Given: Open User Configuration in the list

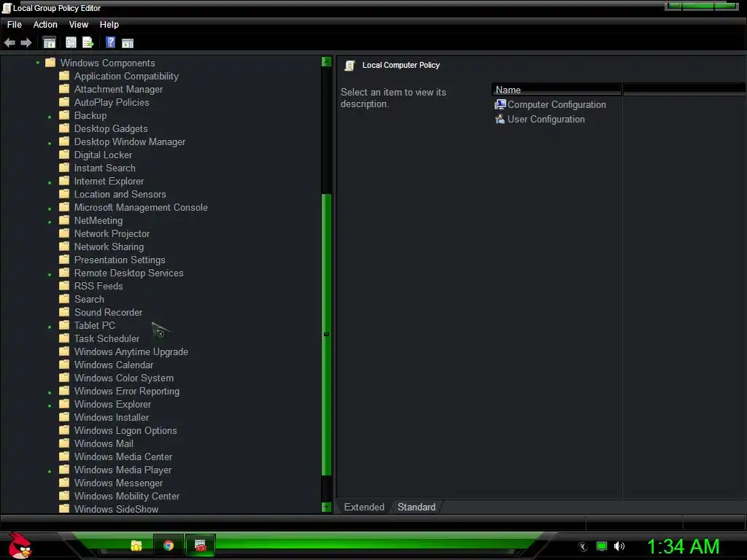Looking at the screenshot, I should (546, 119).
